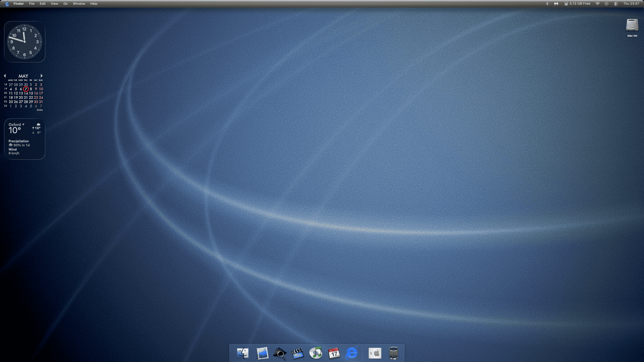The height and width of the screenshot is (362, 644).
Task: Open the Apple menu
Action: [7, 4]
